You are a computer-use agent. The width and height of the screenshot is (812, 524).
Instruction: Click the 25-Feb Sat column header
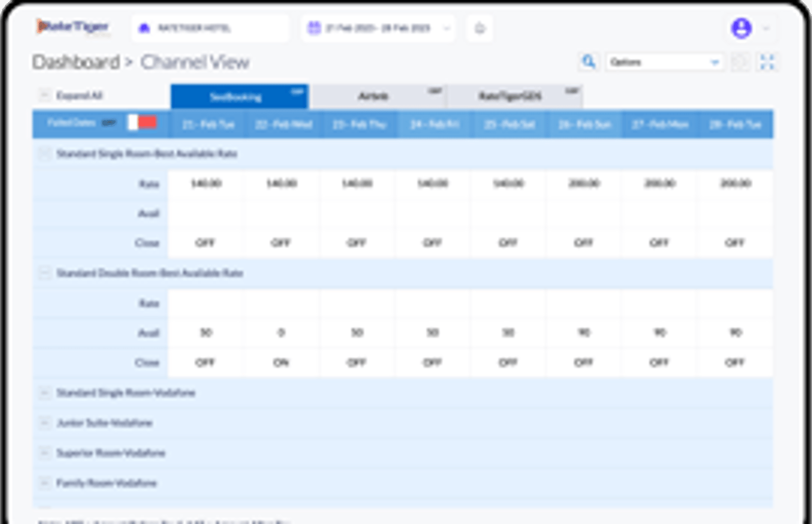[x=510, y=124]
